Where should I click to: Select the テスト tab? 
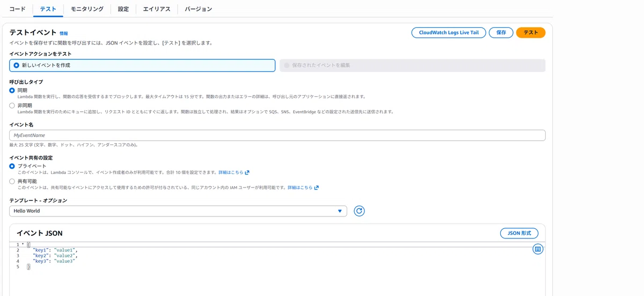click(x=48, y=9)
